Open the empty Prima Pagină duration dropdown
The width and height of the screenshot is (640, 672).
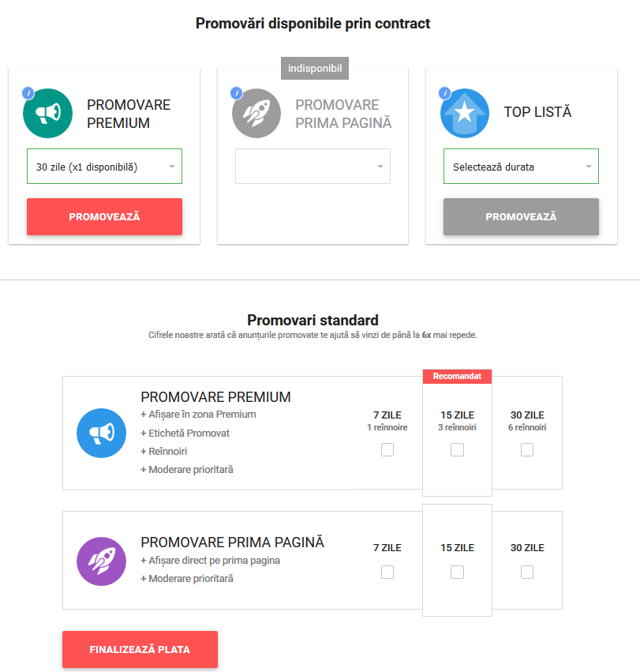click(313, 167)
